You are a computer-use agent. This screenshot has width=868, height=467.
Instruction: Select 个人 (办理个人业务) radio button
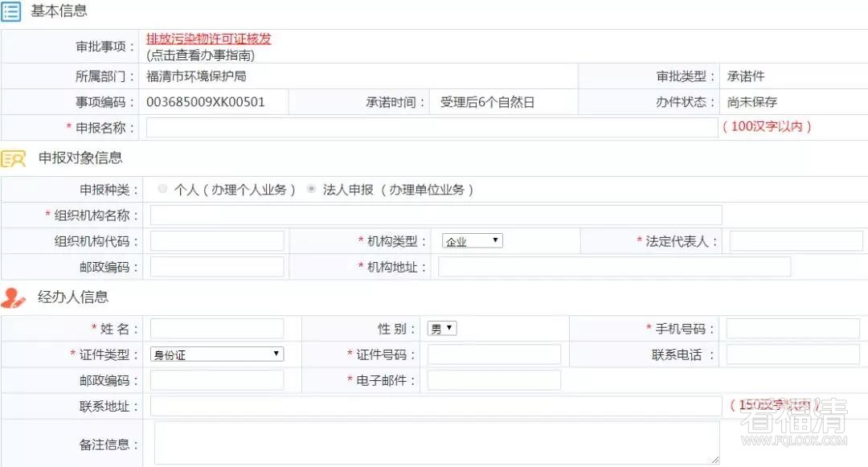163,190
